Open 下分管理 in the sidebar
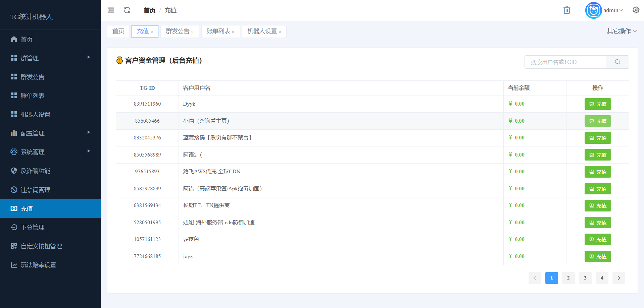This screenshot has height=308, width=644. 33,227
